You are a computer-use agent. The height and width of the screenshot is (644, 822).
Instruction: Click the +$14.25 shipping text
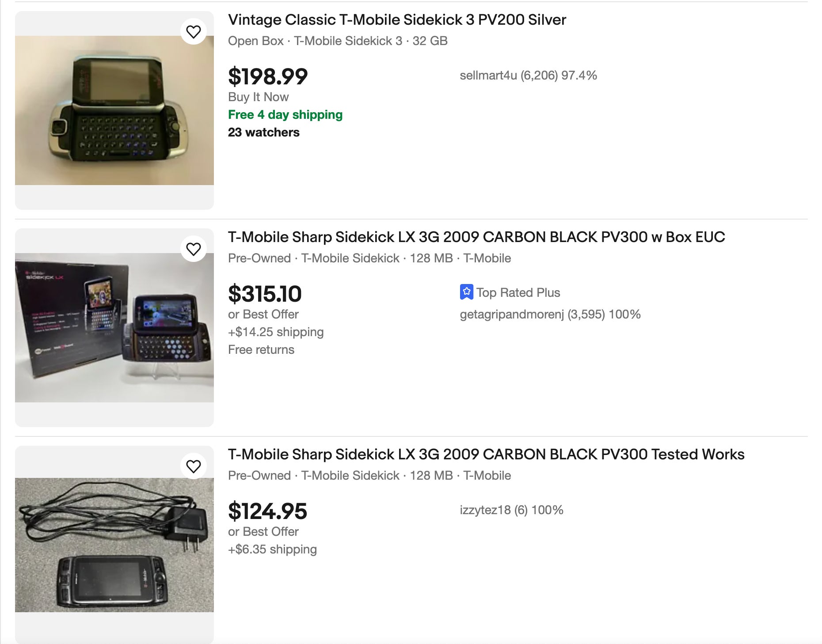[276, 332]
